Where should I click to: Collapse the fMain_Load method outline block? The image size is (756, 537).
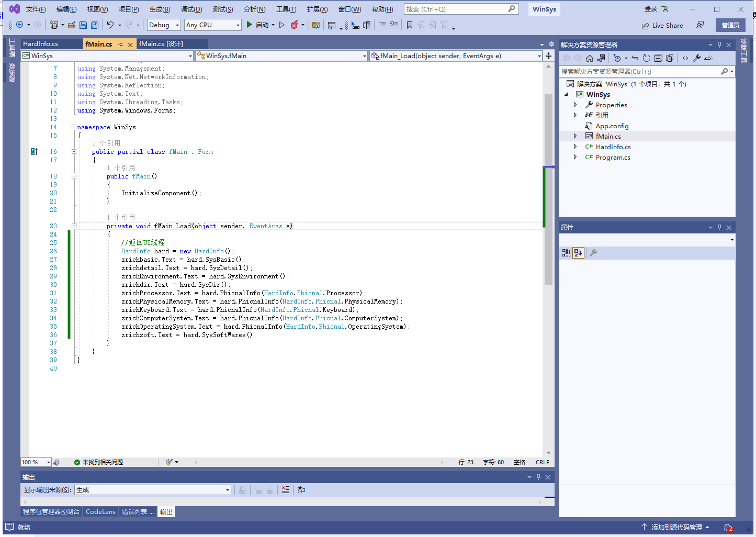(74, 226)
